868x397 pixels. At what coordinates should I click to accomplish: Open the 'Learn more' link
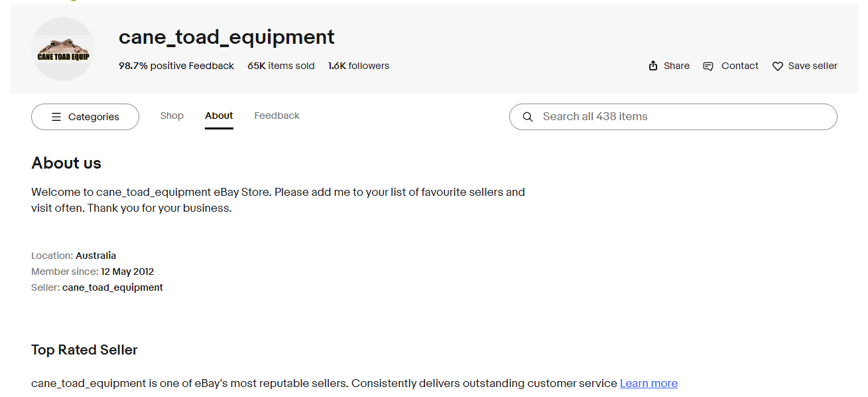649,383
